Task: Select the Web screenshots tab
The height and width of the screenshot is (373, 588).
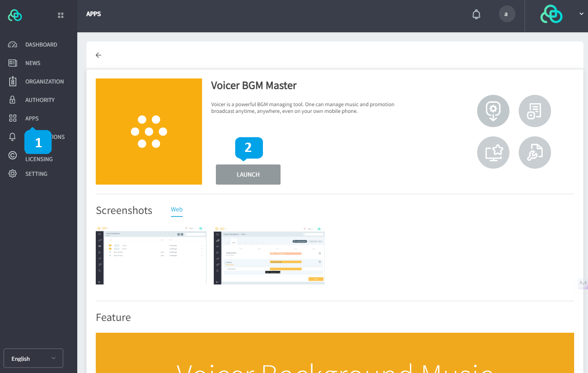Action: pyautogui.click(x=177, y=209)
